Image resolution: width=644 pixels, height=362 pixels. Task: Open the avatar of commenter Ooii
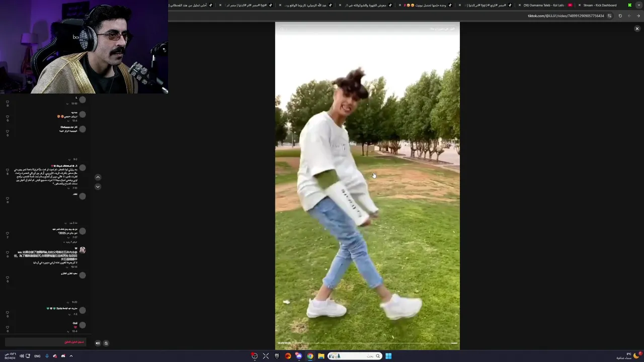pyautogui.click(x=83, y=325)
